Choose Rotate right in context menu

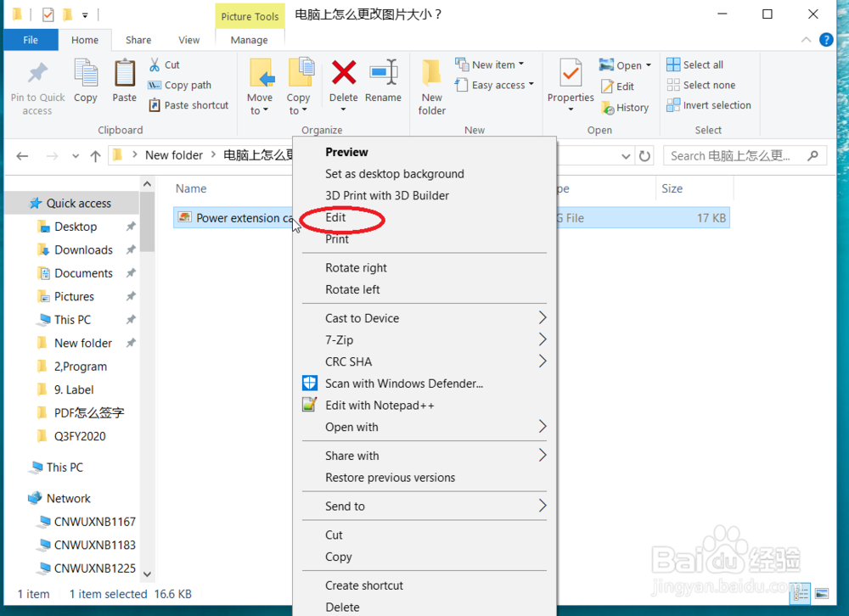(356, 267)
